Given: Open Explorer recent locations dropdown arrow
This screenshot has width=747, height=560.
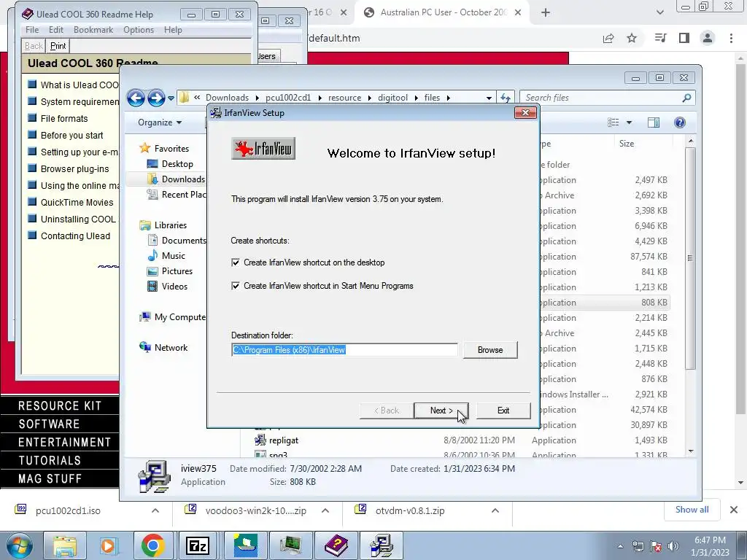Looking at the screenshot, I should click(x=171, y=98).
